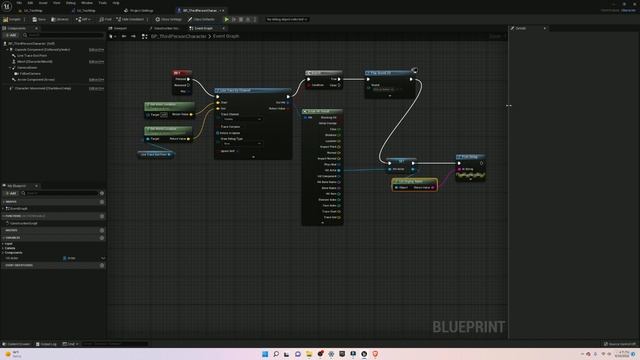Save the blueprint with Save button

[39, 19]
